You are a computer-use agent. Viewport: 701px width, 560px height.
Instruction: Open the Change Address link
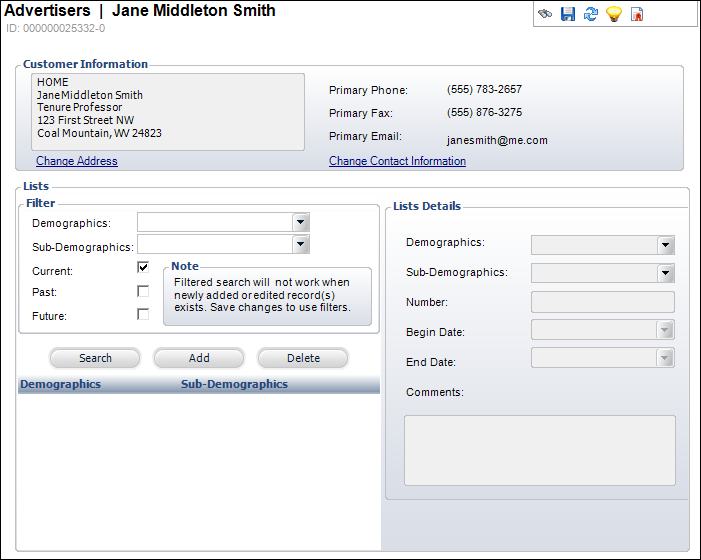coord(77,161)
